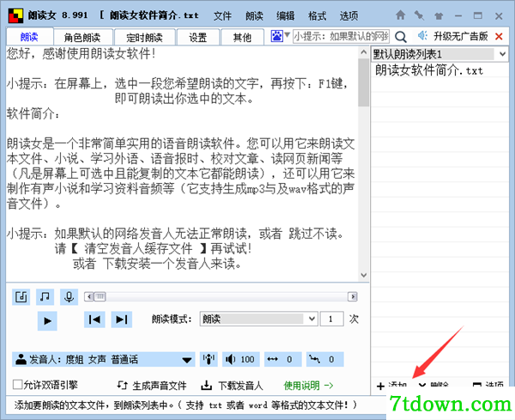The height and width of the screenshot is (420, 515).
Task: Click the next track button
Action: (x=122, y=320)
